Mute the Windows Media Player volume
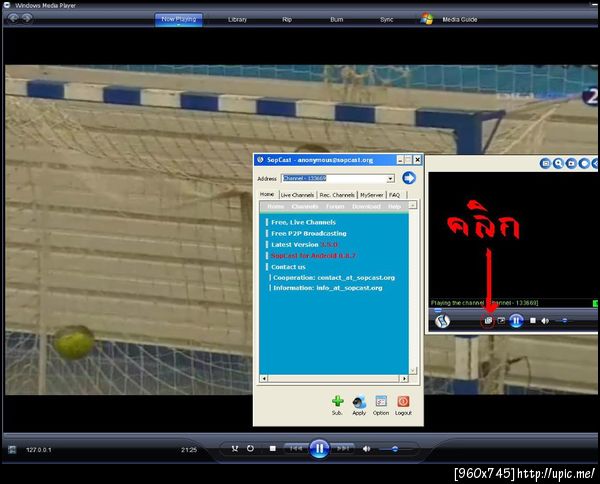 click(366, 448)
